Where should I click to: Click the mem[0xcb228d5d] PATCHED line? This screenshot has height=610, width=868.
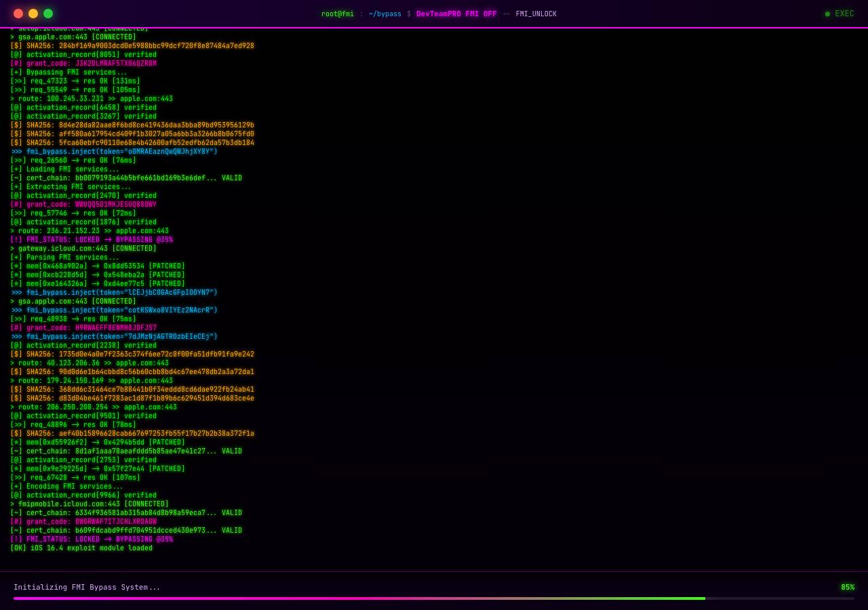click(x=98, y=275)
